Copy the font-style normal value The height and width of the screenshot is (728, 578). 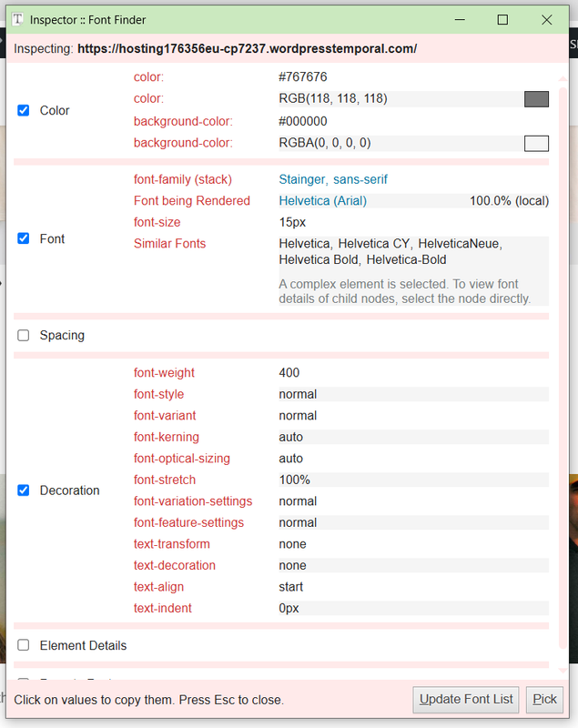coord(298,394)
